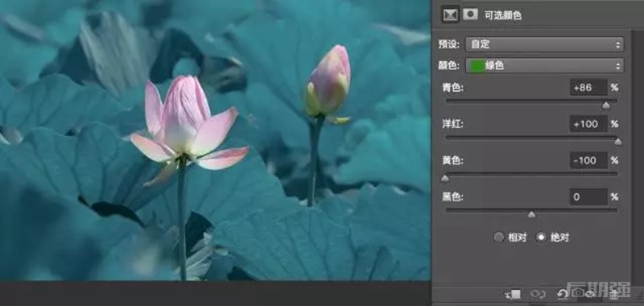
Task: Click the 黄色 yellow slider handle
Action: [x=445, y=178]
